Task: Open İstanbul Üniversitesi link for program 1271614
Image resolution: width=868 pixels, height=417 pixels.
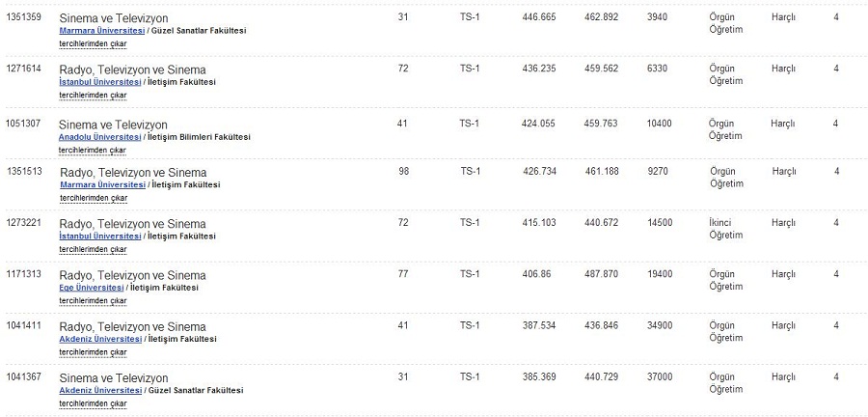Action: (99, 82)
